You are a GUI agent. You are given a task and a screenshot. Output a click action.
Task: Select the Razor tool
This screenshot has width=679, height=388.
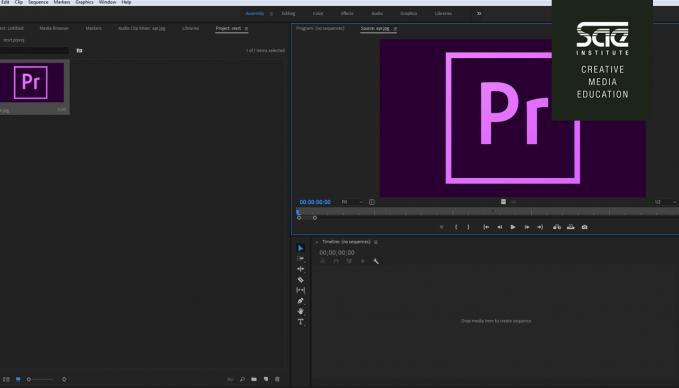(x=301, y=280)
